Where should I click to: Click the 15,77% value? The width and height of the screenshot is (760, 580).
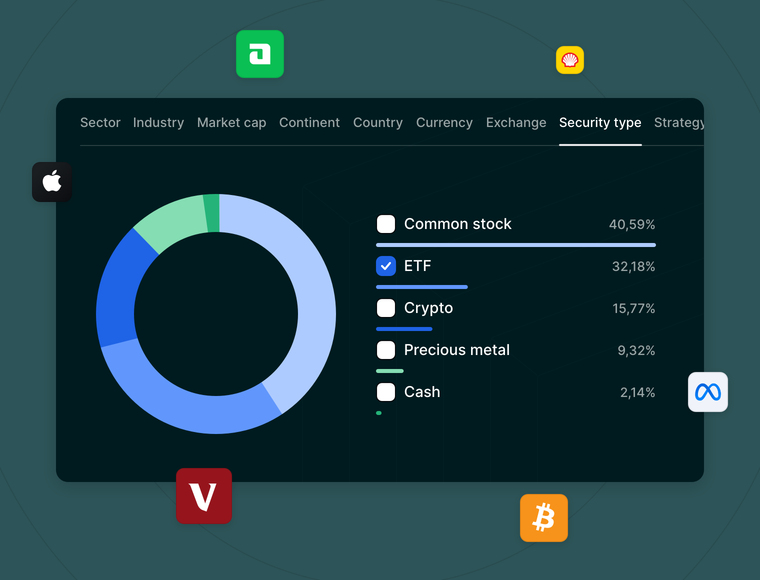633,309
